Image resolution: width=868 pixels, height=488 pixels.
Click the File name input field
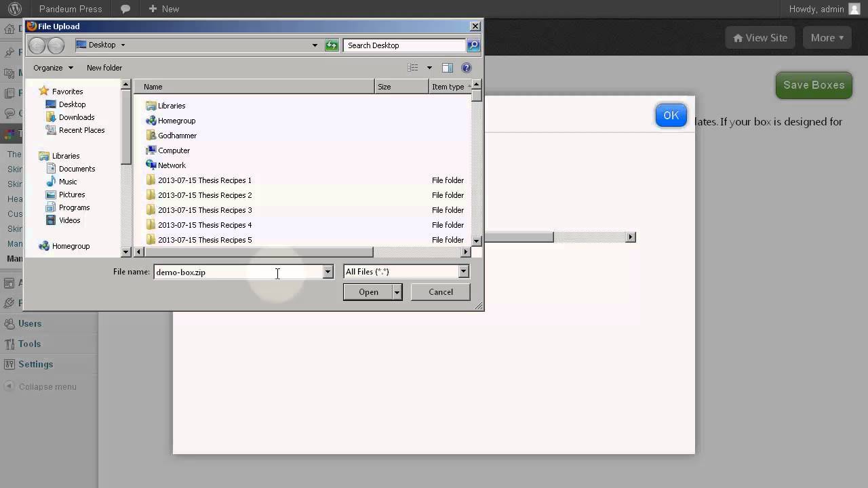[238, 272]
